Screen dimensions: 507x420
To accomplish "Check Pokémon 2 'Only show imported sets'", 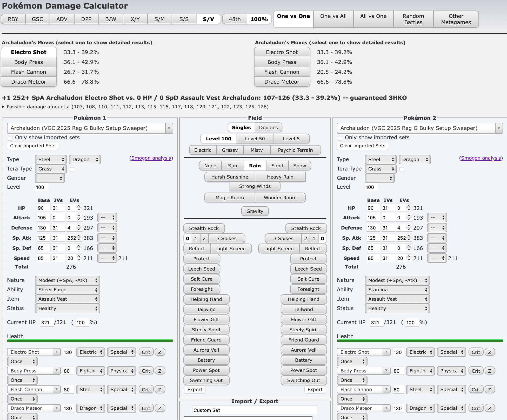I will tap(340, 138).
